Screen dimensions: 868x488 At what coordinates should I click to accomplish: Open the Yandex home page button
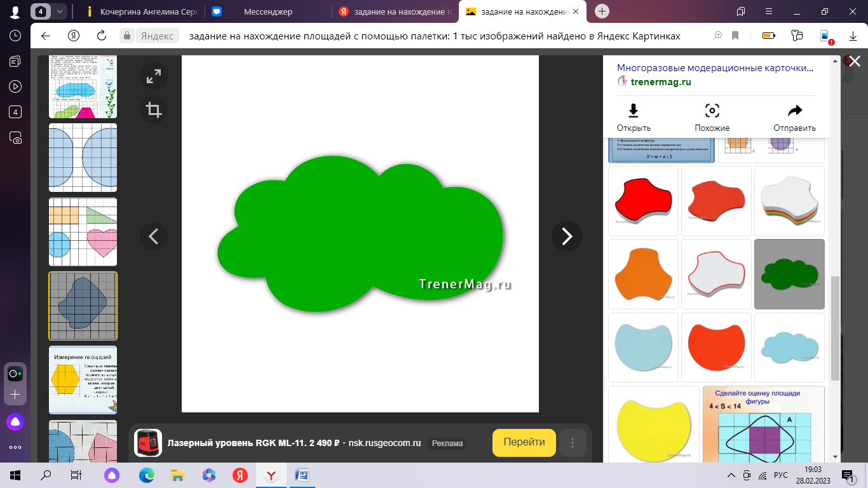(74, 36)
